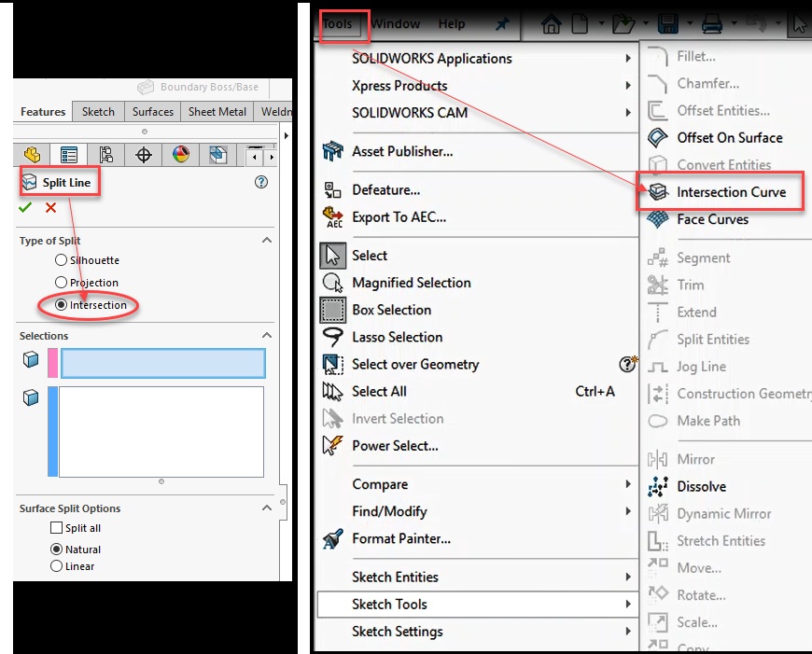The height and width of the screenshot is (654, 812).
Task: Switch to the Features tab
Action: point(43,111)
